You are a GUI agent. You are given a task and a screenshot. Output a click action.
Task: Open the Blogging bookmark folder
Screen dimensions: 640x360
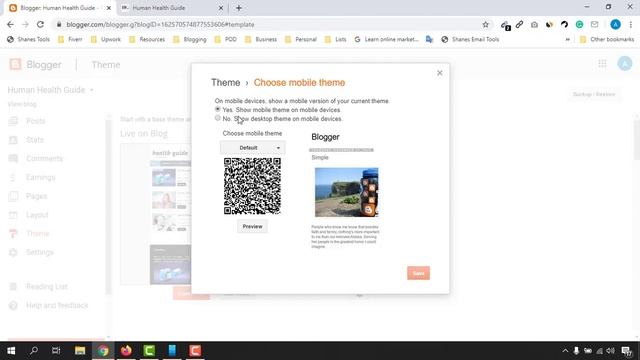point(190,39)
